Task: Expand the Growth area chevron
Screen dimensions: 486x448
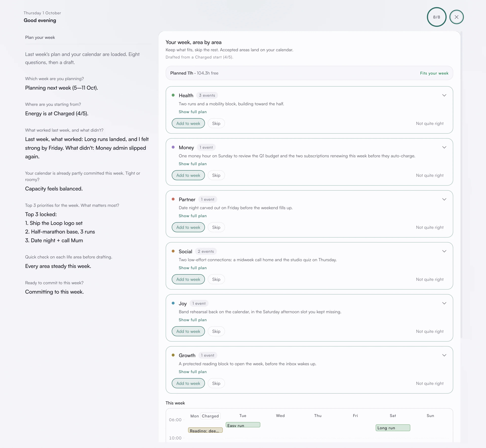Action: pos(444,355)
